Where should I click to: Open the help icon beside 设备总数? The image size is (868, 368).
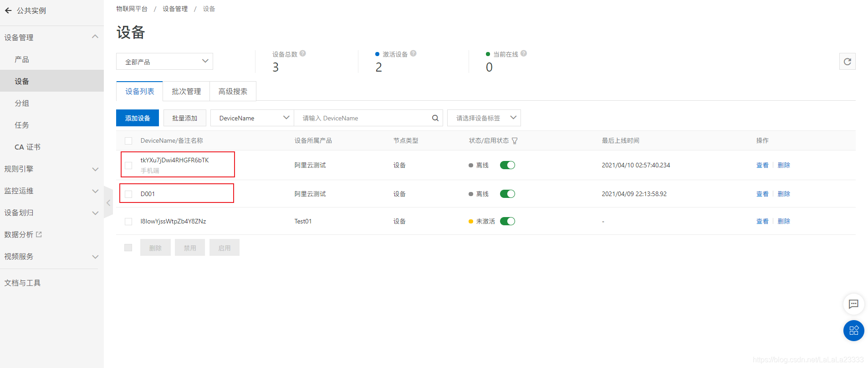tap(303, 53)
